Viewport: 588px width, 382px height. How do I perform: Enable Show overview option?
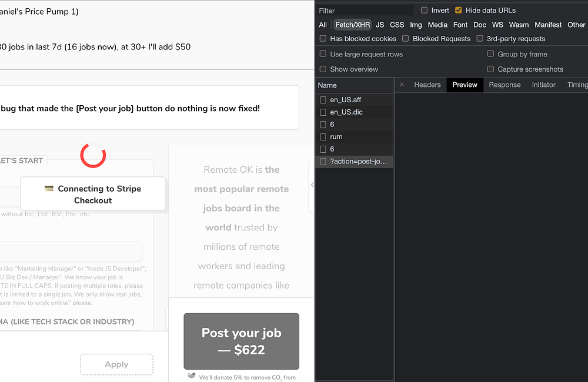click(323, 69)
